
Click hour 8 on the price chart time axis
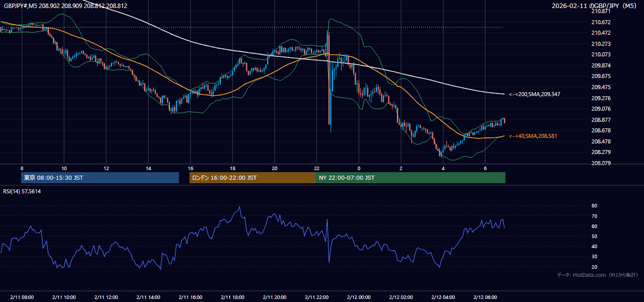(x=22, y=168)
